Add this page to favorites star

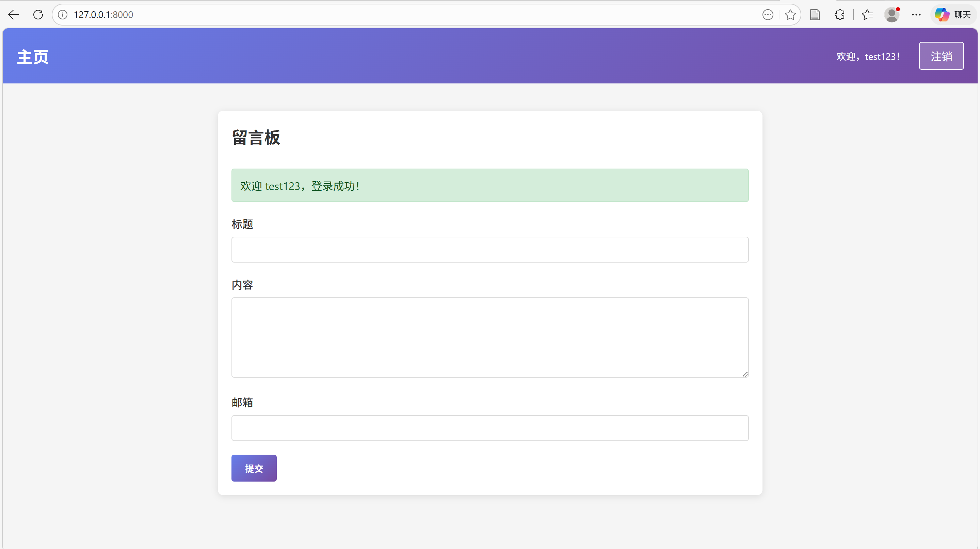(790, 15)
